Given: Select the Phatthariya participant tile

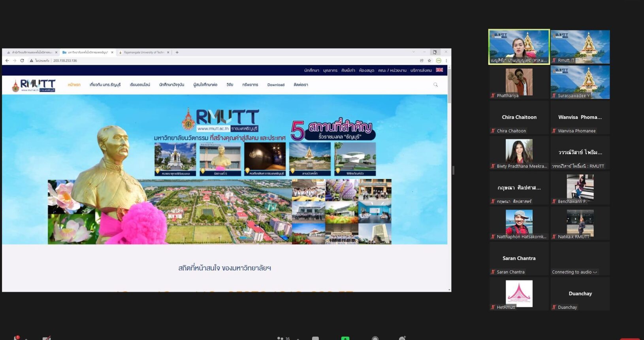Looking at the screenshot, I should [x=519, y=82].
